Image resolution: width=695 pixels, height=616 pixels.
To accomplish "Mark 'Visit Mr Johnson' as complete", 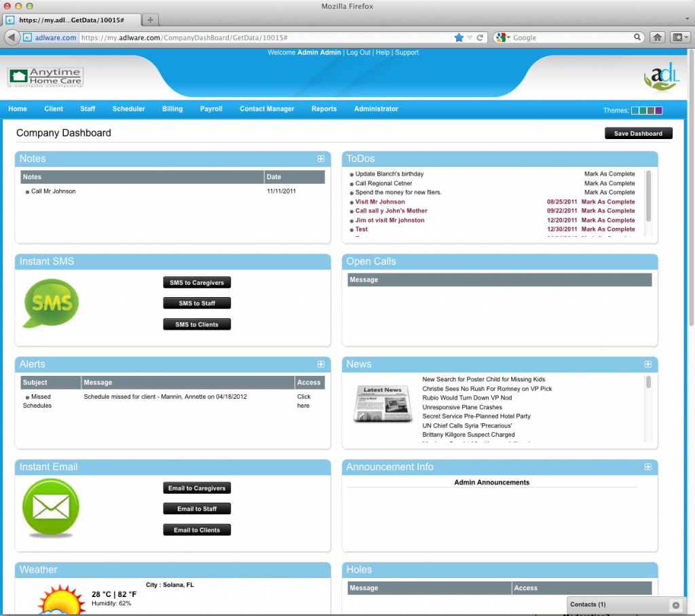I will click(609, 201).
